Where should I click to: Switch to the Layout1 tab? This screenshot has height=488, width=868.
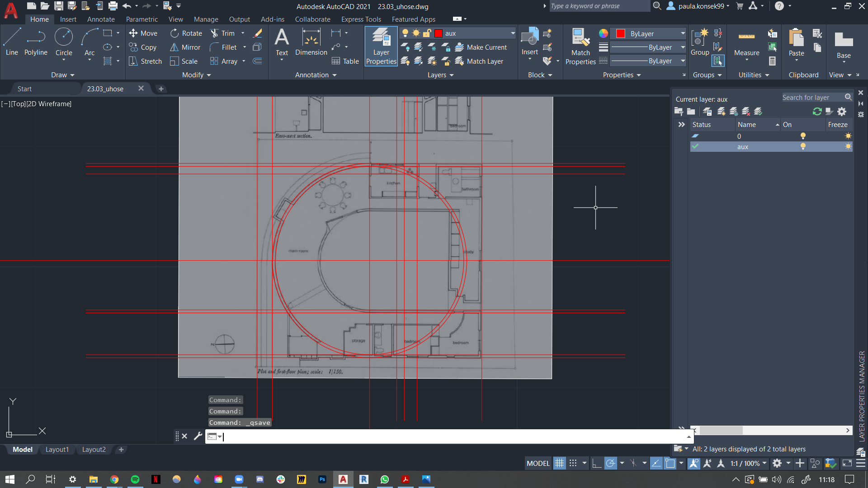point(57,450)
